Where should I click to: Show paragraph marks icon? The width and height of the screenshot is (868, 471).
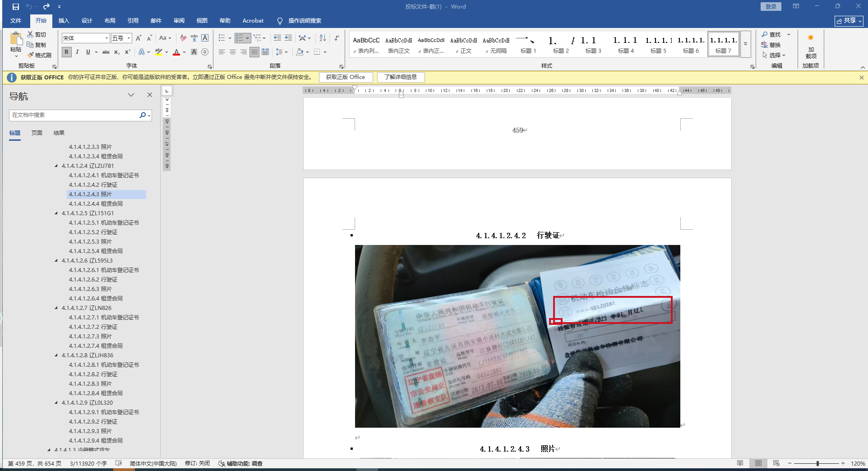[x=337, y=38]
